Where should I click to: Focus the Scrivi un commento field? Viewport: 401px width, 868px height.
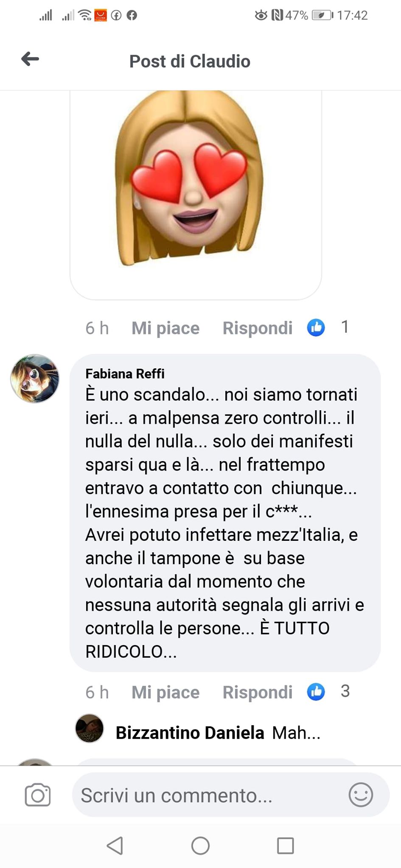pos(231,795)
